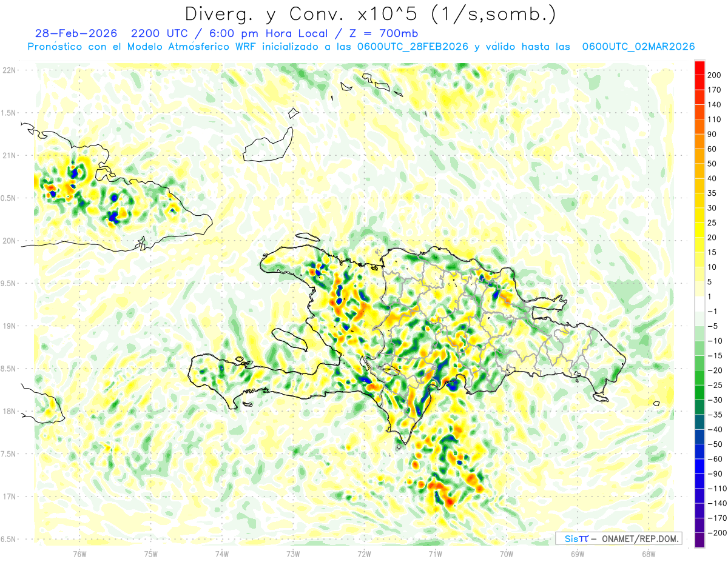Image resolution: width=728 pixels, height=562 pixels.
Task: Click the '69W' longitude label
Action: tap(578, 554)
